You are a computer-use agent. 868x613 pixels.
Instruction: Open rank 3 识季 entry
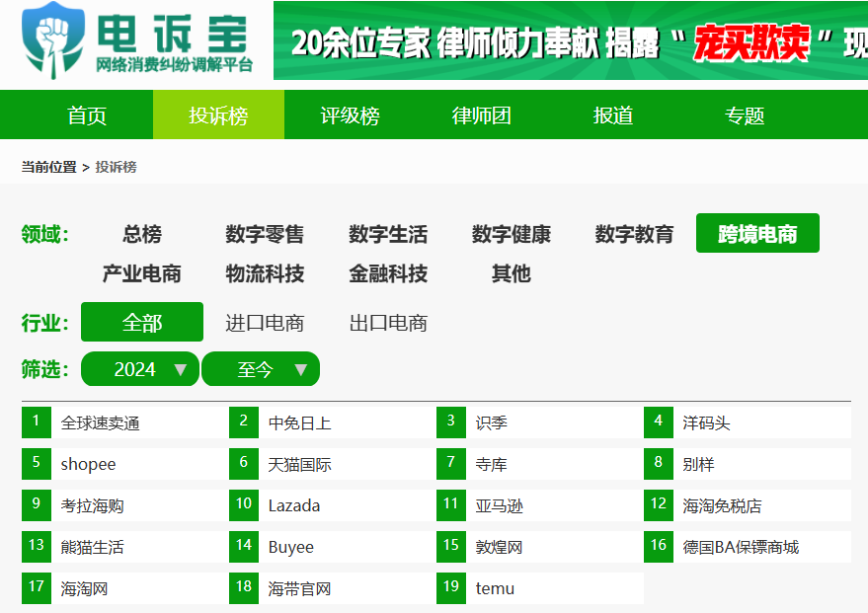pos(540,422)
